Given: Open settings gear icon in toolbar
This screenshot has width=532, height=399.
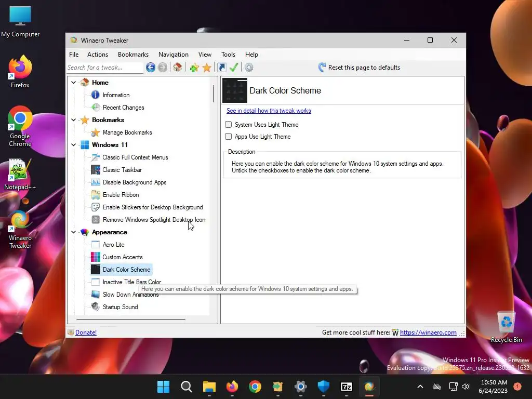Looking at the screenshot, I should click(x=249, y=68).
